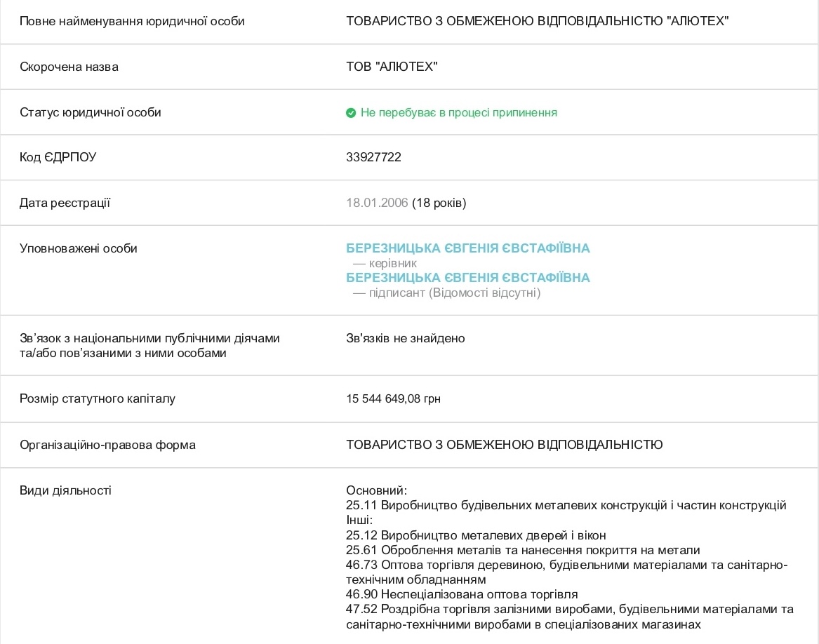Image resolution: width=819 pixels, height=644 pixels.
Task: Click activity 46.73 Оптова торгівля деревиною
Action: (x=567, y=572)
